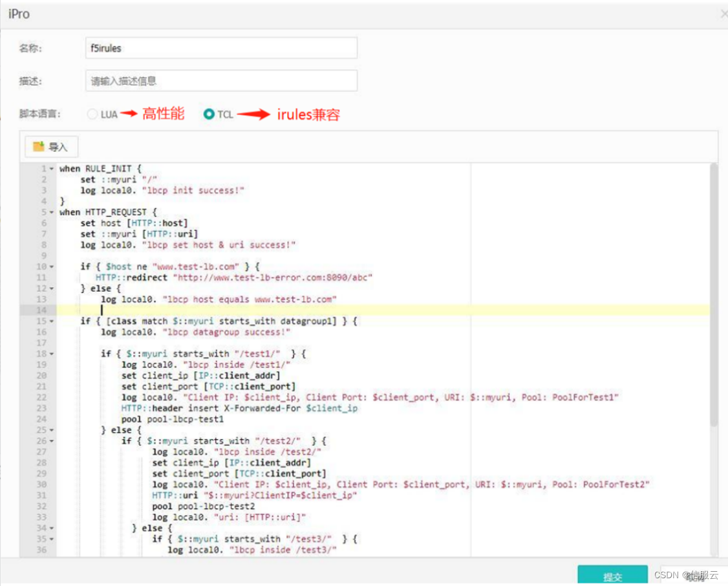Click line 11 HTTP::redirect statement
The image size is (728, 586).
233,277
